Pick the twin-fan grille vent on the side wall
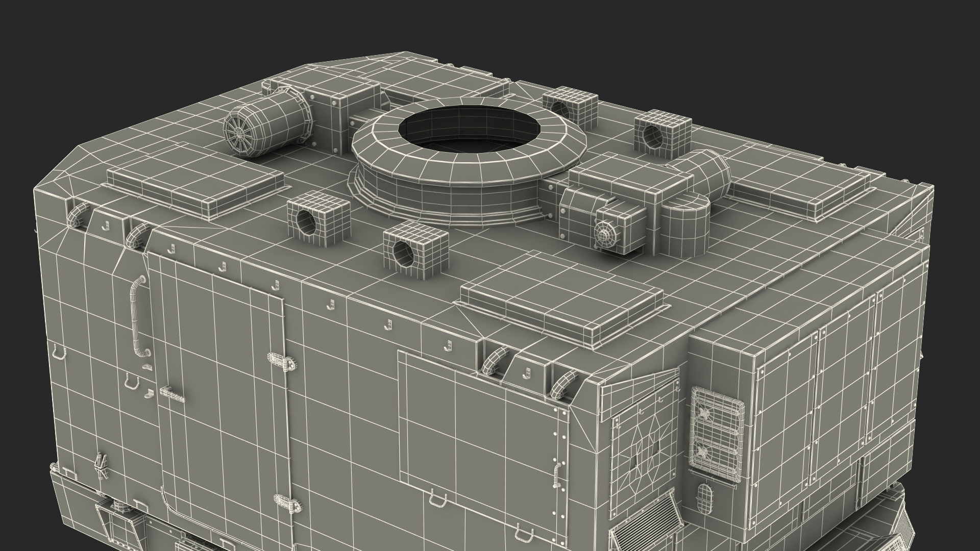The width and height of the screenshot is (980, 551). pos(717,434)
